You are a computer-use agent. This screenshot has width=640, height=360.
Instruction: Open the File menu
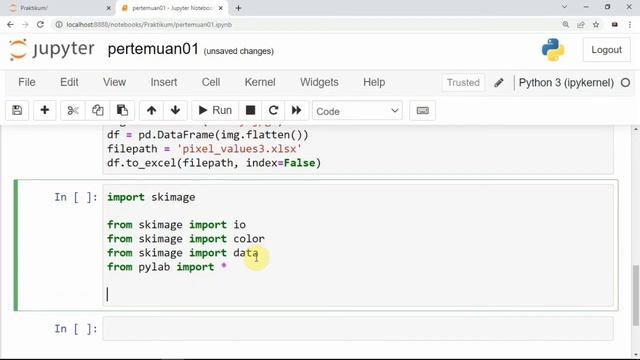pos(27,82)
